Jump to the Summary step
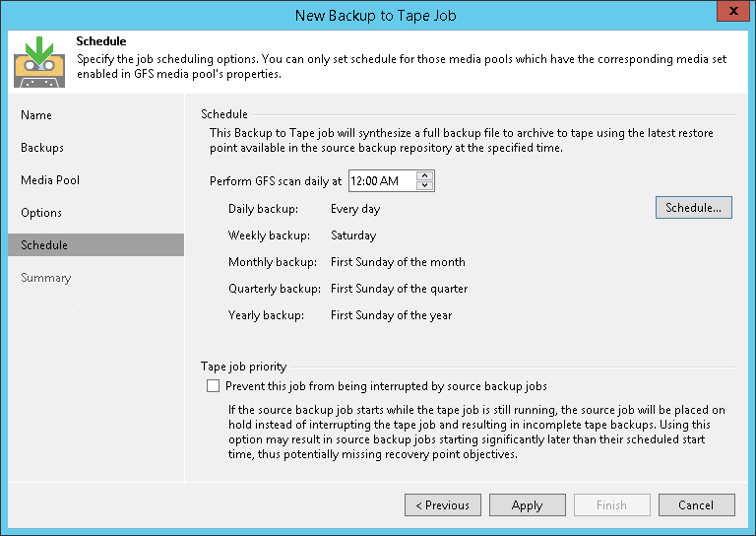The height and width of the screenshot is (536, 756). pyautogui.click(x=46, y=278)
